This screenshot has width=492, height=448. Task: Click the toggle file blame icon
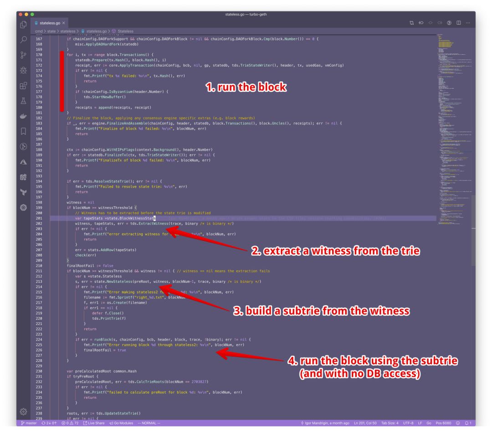click(449, 23)
